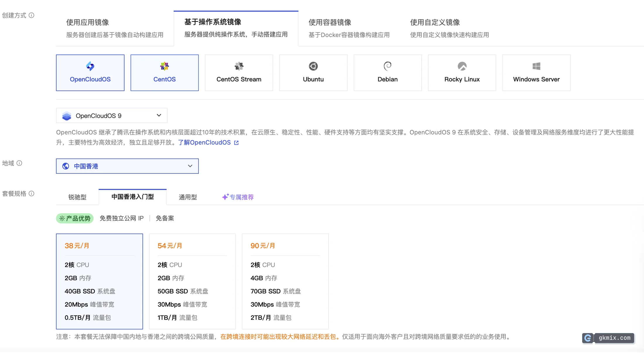This screenshot has width=644, height=353.
Task: Click the sparkle icon beside 专属推荐
Action: pos(225,197)
